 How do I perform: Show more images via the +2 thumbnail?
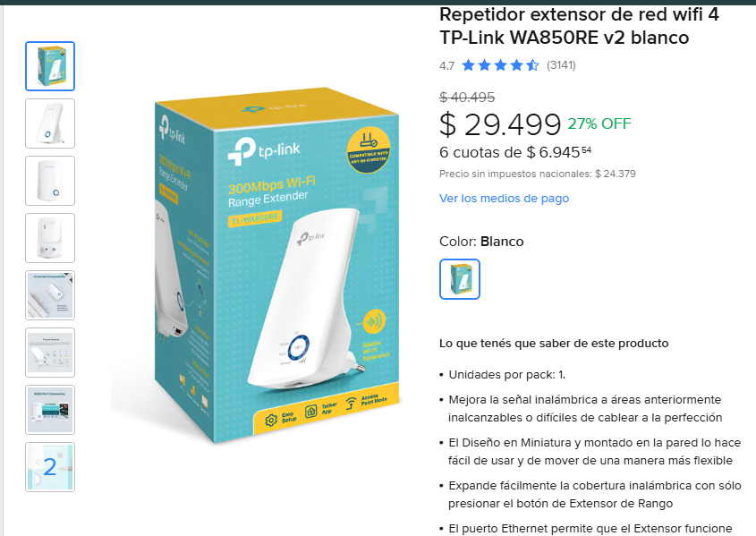click(x=50, y=467)
